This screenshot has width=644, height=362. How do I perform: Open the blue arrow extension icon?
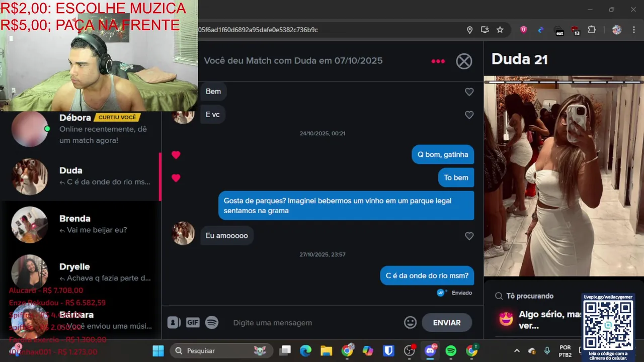coord(541,30)
